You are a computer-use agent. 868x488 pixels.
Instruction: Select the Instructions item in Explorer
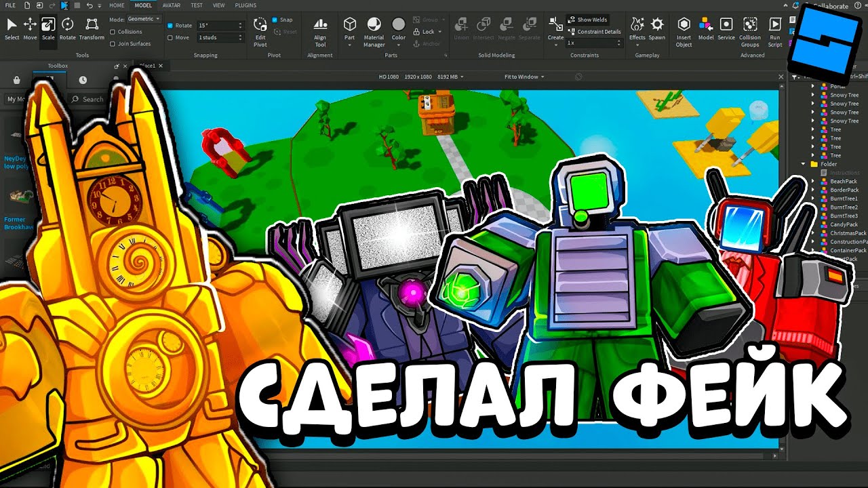click(x=845, y=173)
